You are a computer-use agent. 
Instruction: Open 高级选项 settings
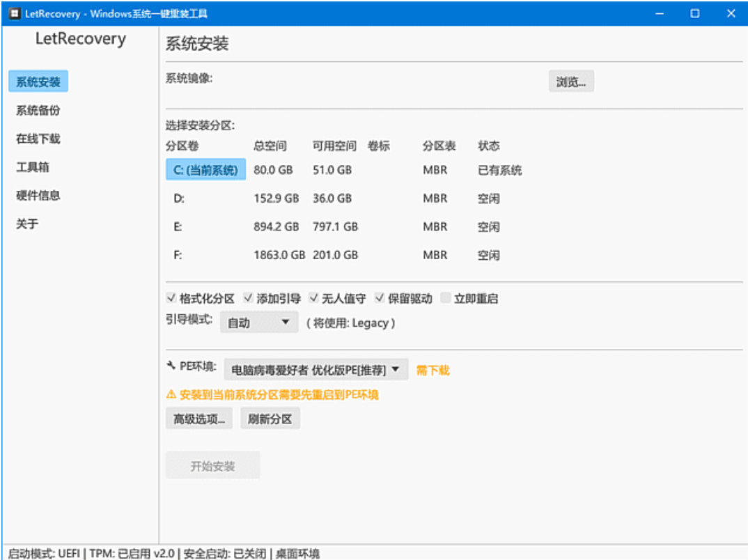198,418
